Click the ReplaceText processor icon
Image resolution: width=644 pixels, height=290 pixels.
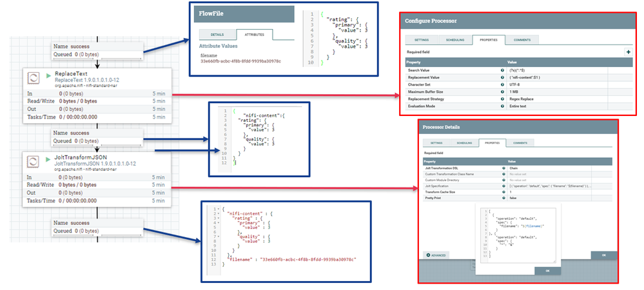tap(33, 78)
